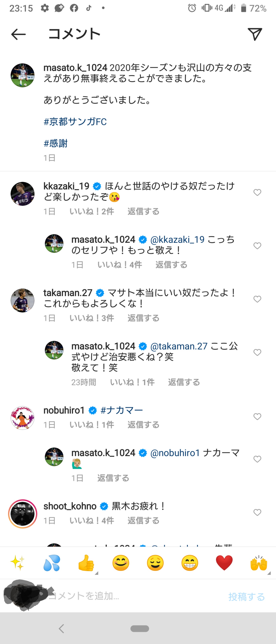Viewport: 276px width, 644px height.
Task: Open the #感謝 hashtag
Action: click(x=56, y=143)
